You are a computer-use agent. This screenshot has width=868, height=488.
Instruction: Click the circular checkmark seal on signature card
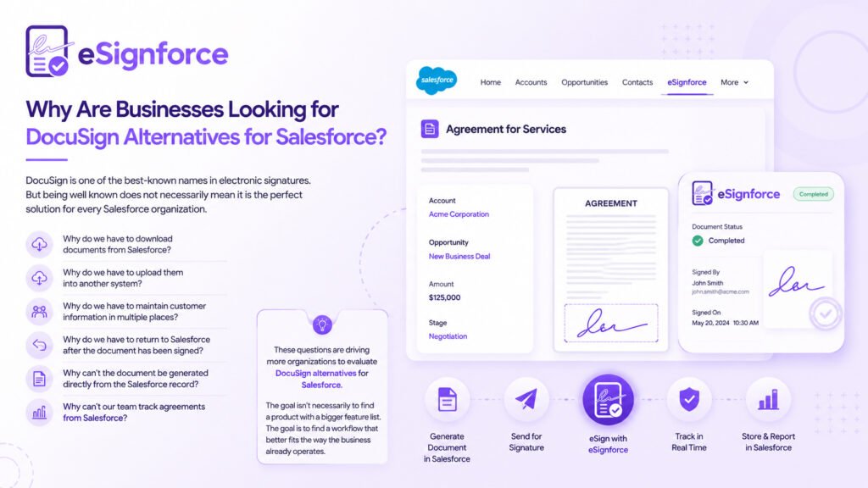(x=826, y=313)
